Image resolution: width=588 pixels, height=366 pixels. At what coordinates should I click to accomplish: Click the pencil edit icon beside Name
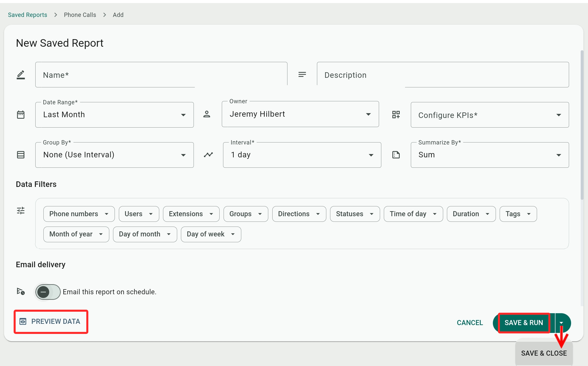21,75
